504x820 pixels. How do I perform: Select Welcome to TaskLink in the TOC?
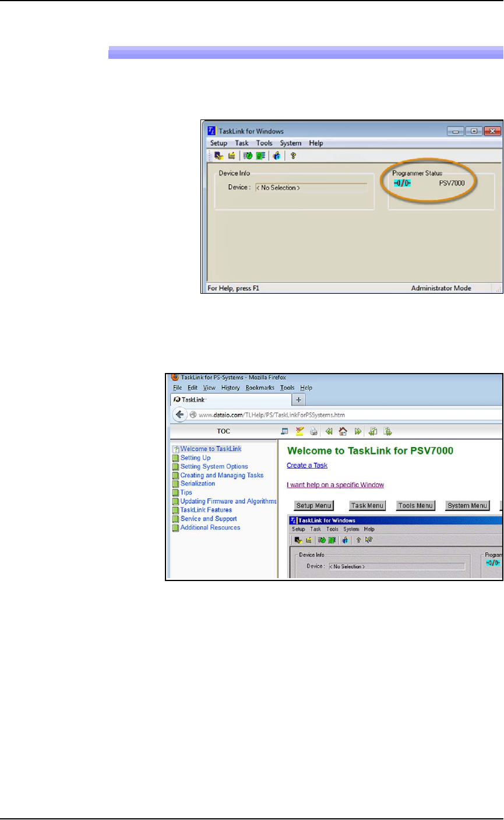[x=211, y=449]
